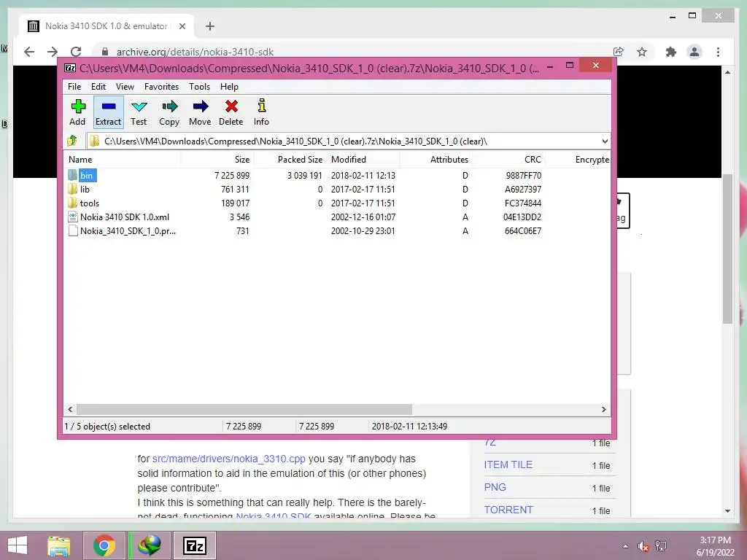The image size is (747, 560).
Task: Open Internet Download Manager taskbar icon
Action: (150, 545)
